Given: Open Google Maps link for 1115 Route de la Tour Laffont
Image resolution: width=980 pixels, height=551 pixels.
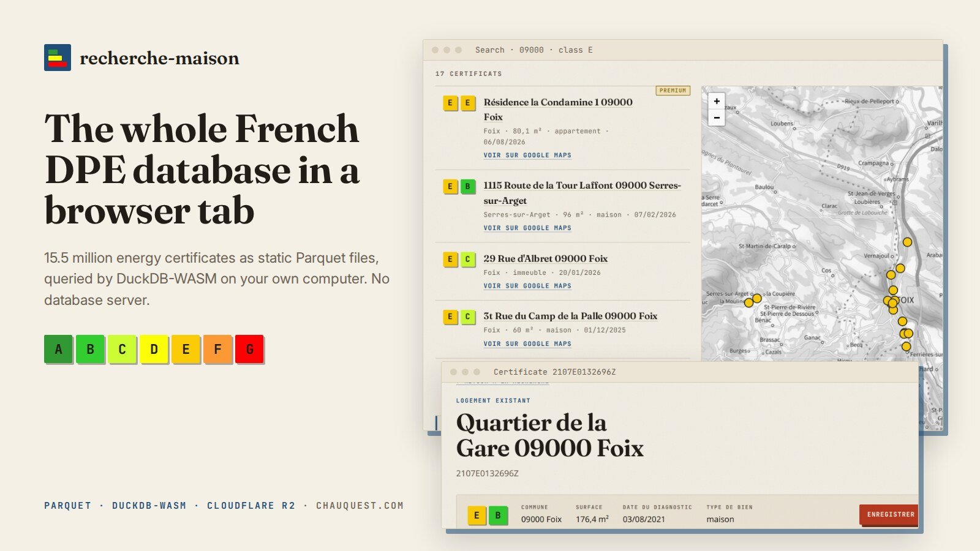Looking at the screenshot, I should point(527,228).
